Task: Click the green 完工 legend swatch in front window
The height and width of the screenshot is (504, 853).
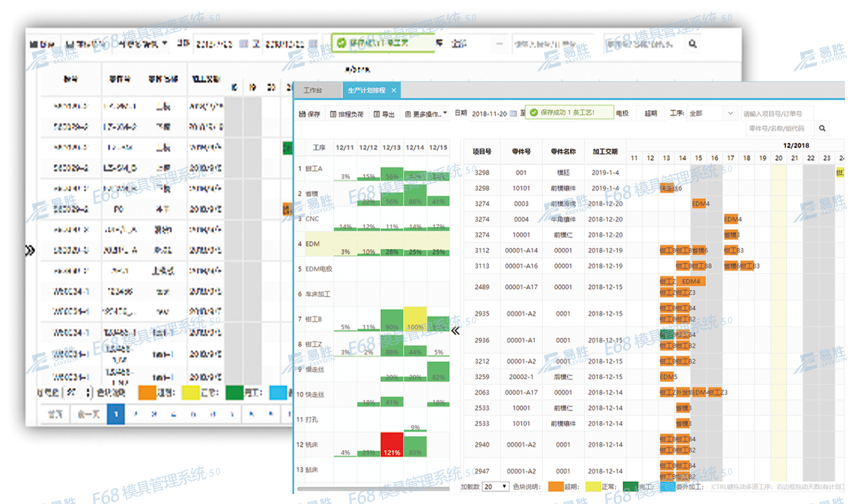Action: pyautogui.click(x=630, y=486)
